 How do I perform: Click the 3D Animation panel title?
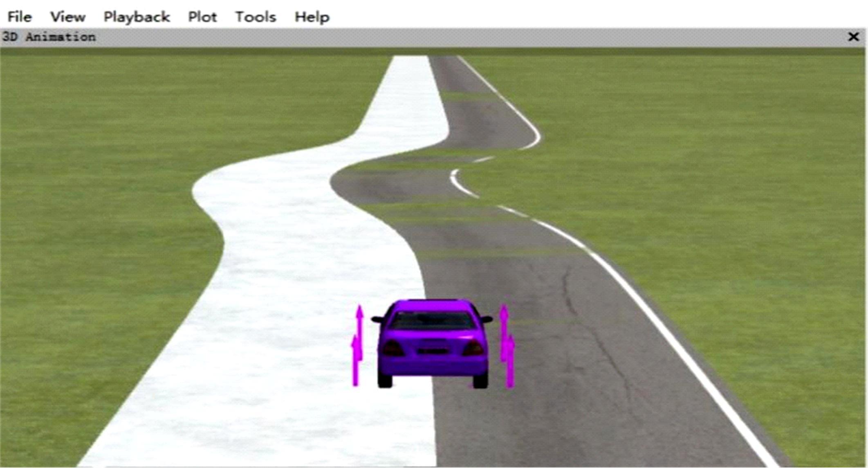pos(49,37)
